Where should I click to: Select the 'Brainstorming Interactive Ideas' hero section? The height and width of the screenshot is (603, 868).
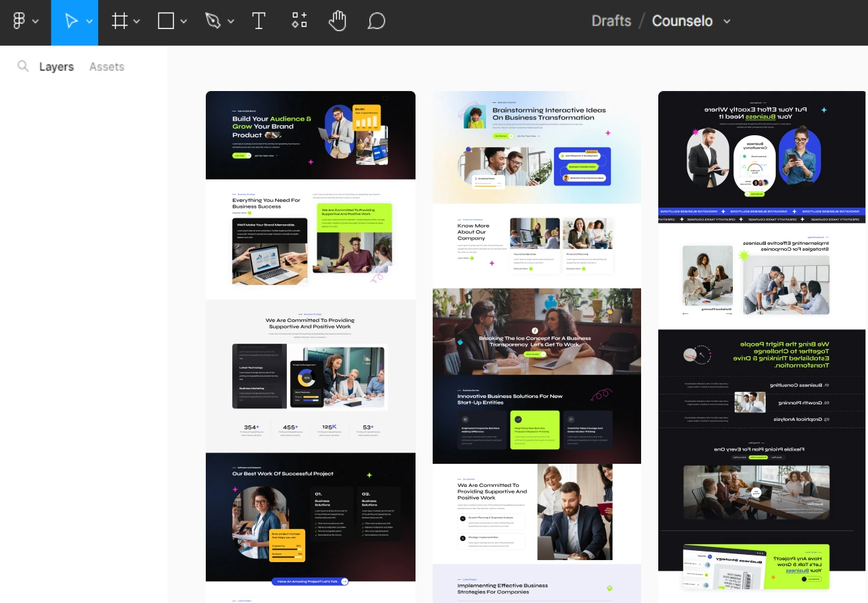537,147
